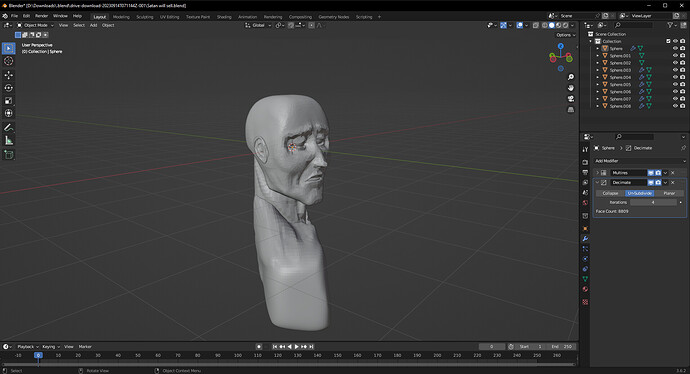The height and width of the screenshot is (374, 690).
Task: Open the Tool properties tab
Action: point(585,150)
